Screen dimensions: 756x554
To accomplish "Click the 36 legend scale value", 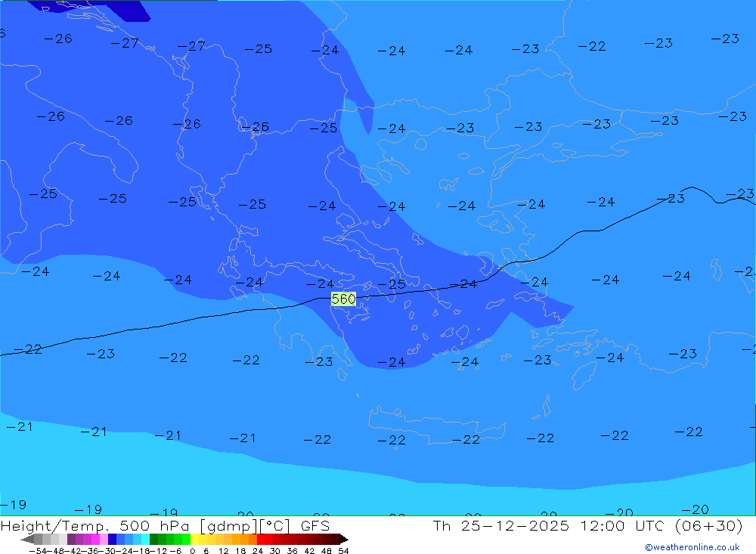I will pos(292,551).
